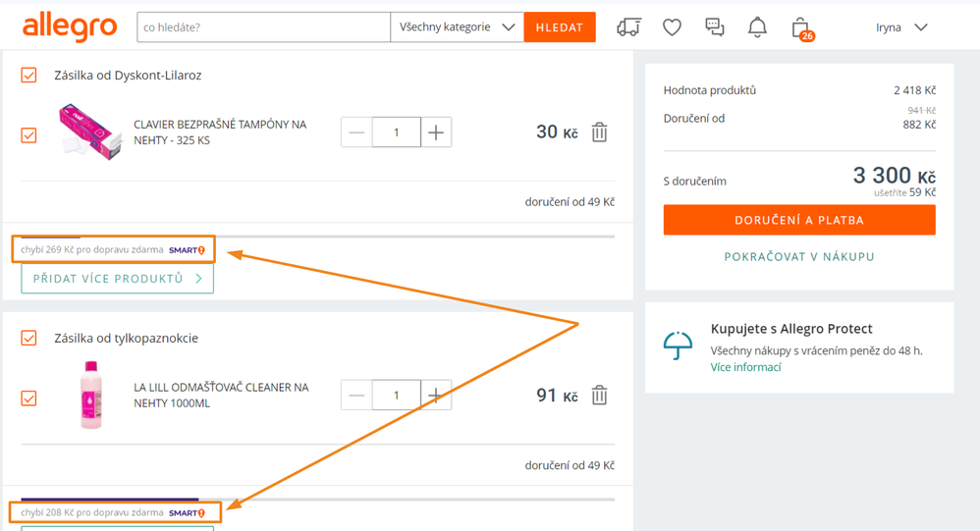Image resolution: width=980 pixels, height=531 pixels.
Task: Expand the Iryna account menu
Action: coord(900,27)
